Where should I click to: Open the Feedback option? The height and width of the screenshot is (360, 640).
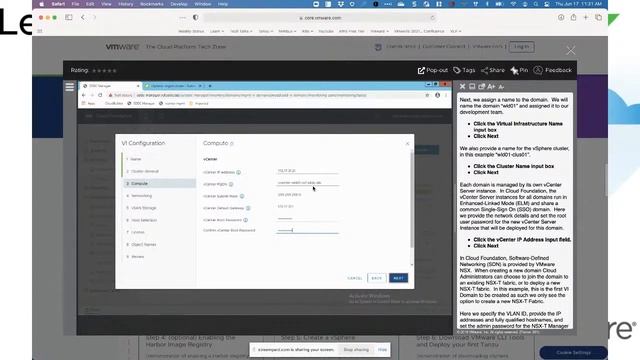pyautogui.click(x=553, y=70)
